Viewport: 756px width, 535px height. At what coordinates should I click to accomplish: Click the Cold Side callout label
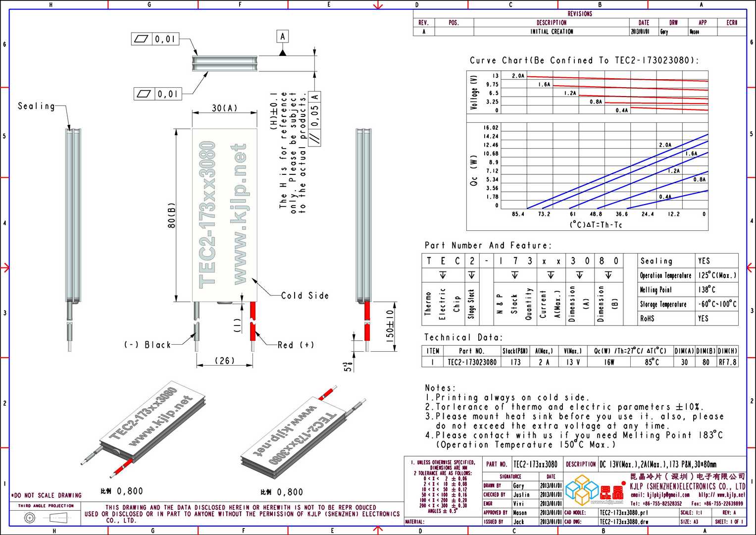[x=304, y=295]
